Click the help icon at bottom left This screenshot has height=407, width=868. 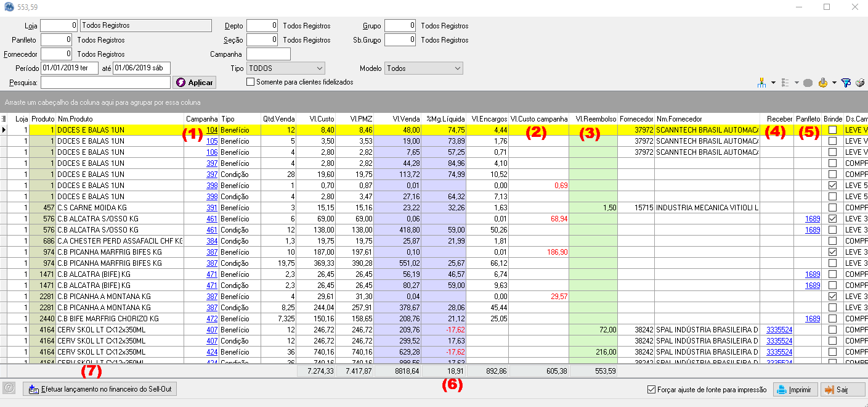coord(9,388)
